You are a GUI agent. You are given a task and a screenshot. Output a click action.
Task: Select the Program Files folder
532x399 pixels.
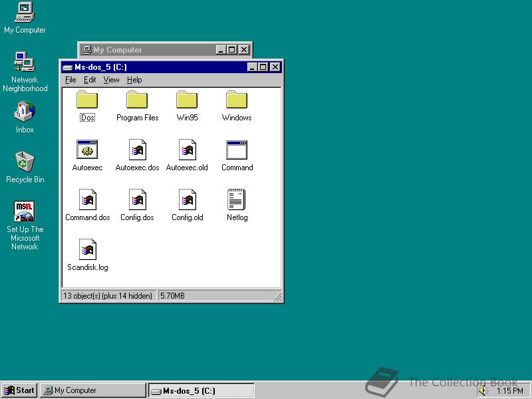point(137,99)
